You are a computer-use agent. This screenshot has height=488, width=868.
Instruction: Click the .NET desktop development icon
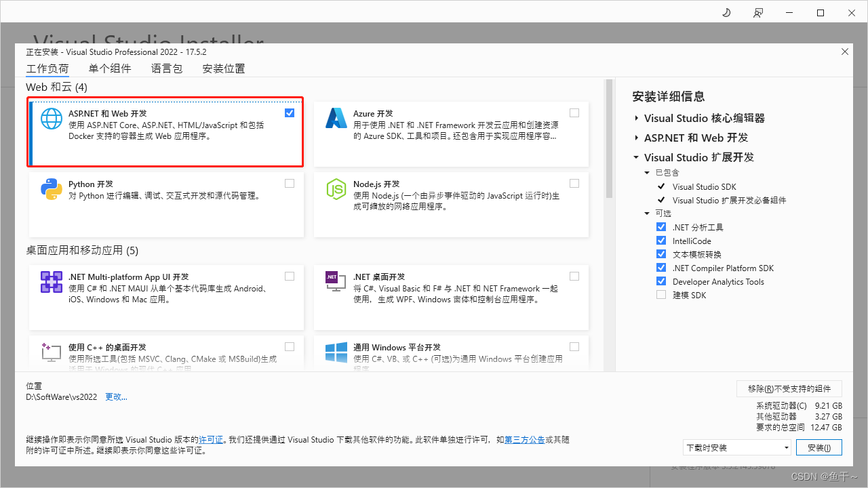pos(336,282)
